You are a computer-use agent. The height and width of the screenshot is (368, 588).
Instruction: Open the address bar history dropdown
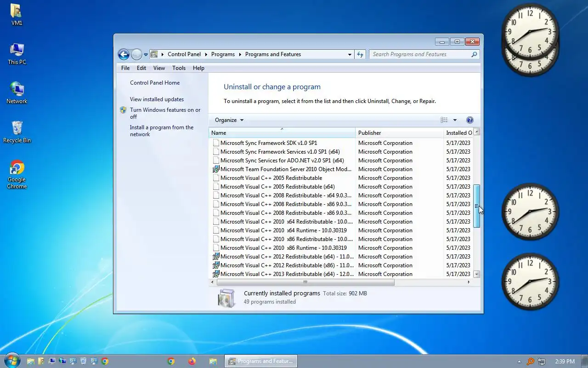[x=350, y=54]
